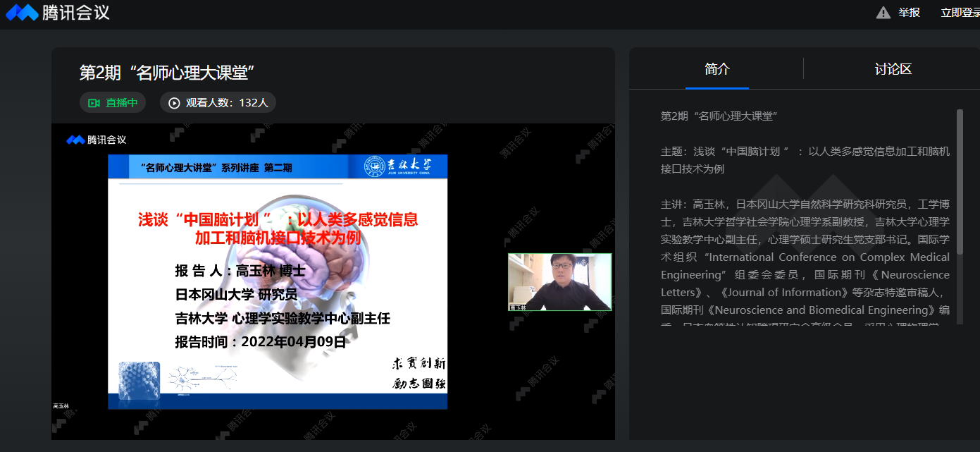Click the camera icon in the 直播中 badge
This screenshot has width=980, height=452.
click(94, 103)
